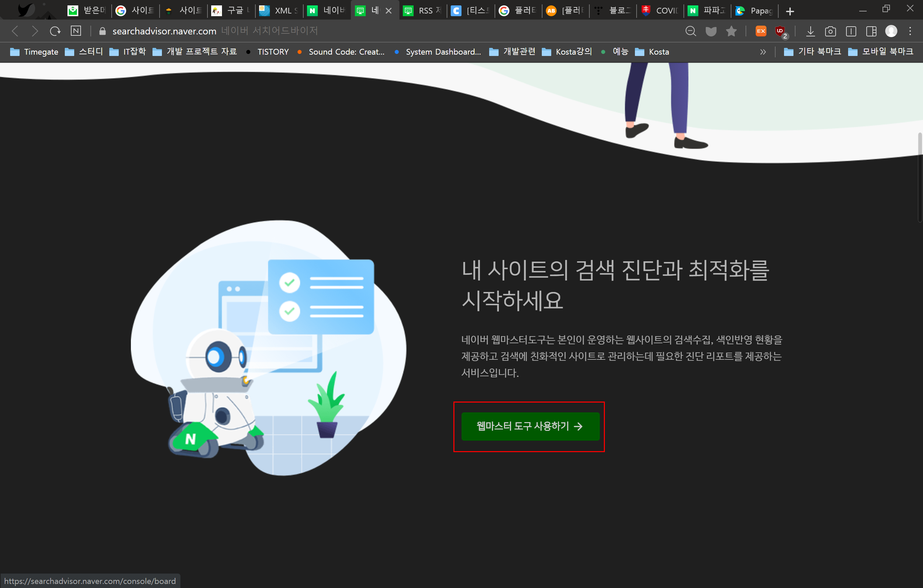Open downloads with the download arrow icon
The image size is (923, 588).
[x=810, y=31]
